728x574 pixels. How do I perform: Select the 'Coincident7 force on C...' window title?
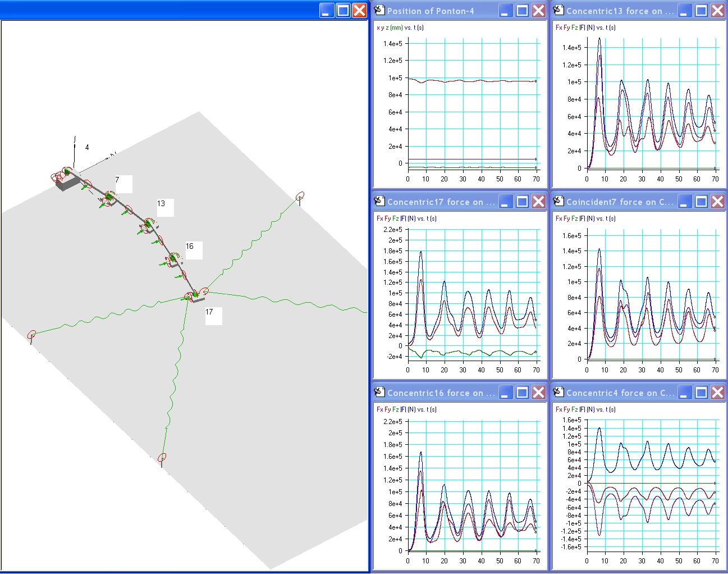tap(620, 202)
